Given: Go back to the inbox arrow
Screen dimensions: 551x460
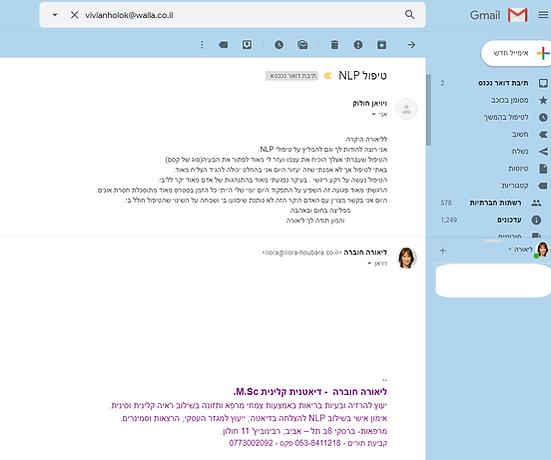Looking at the screenshot, I should click(x=411, y=45).
